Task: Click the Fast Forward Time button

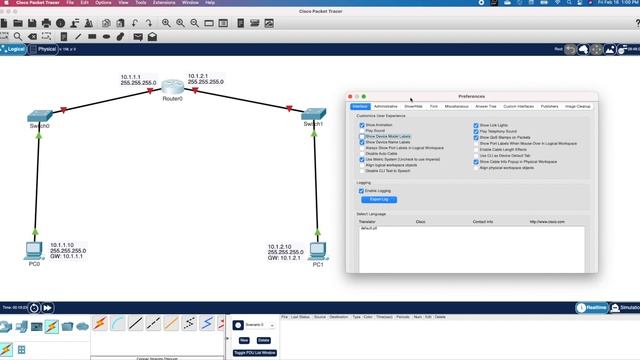Action: pos(47,308)
